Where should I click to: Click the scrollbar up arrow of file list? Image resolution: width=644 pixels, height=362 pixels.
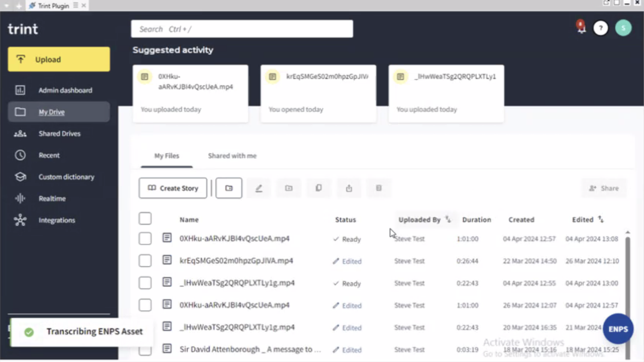628,232
